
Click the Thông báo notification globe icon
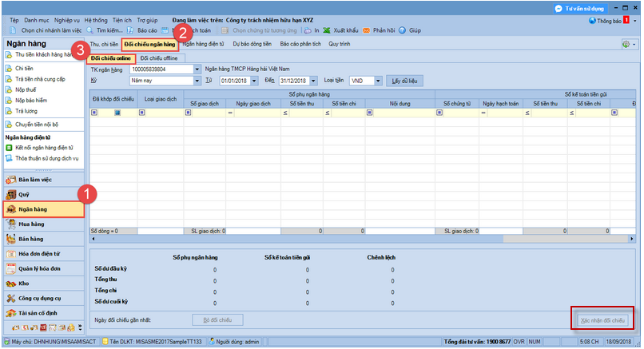(592, 21)
